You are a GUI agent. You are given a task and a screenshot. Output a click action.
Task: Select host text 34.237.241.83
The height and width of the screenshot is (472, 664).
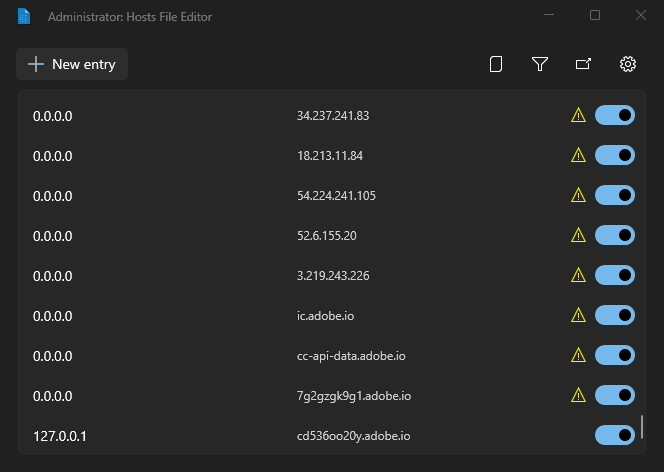click(333, 116)
